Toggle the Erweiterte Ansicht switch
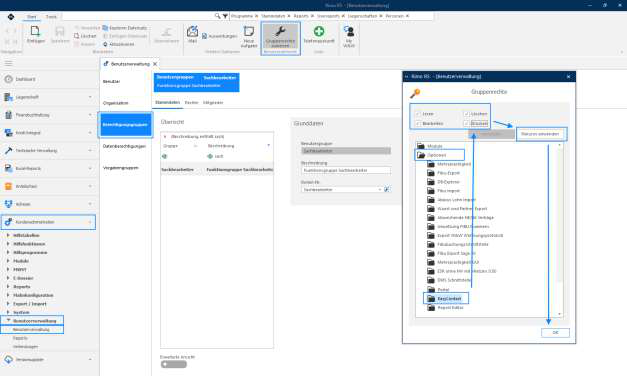Viewport: 627px width, 376px height. 174,364
